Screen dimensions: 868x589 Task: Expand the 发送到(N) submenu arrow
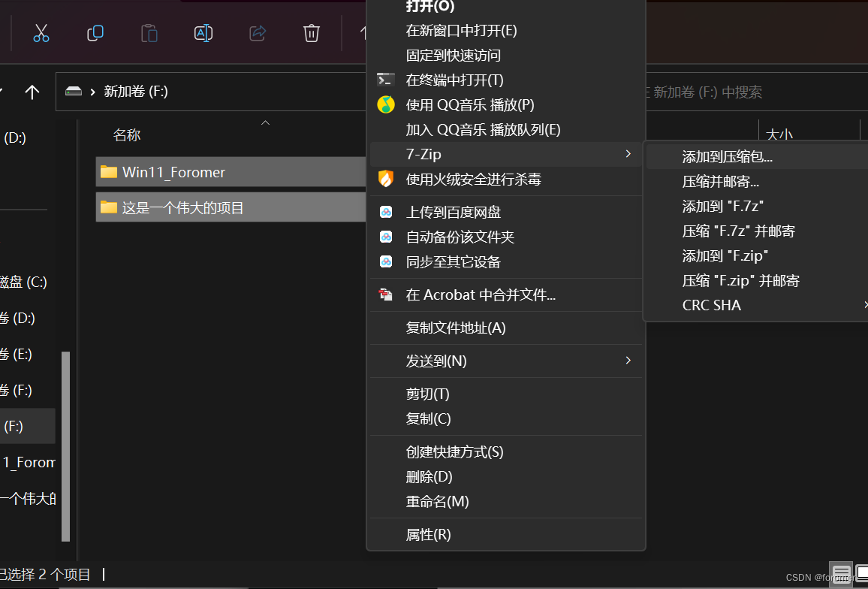[628, 360]
